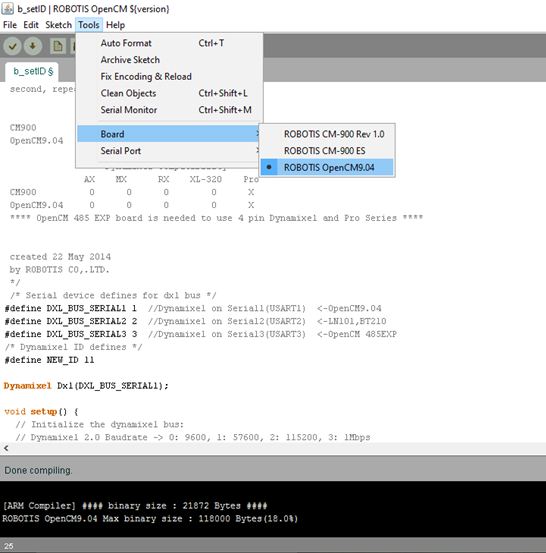Select Archive Sketch menu entry
The height and width of the screenshot is (553, 546).
click(x=169, y=60)
